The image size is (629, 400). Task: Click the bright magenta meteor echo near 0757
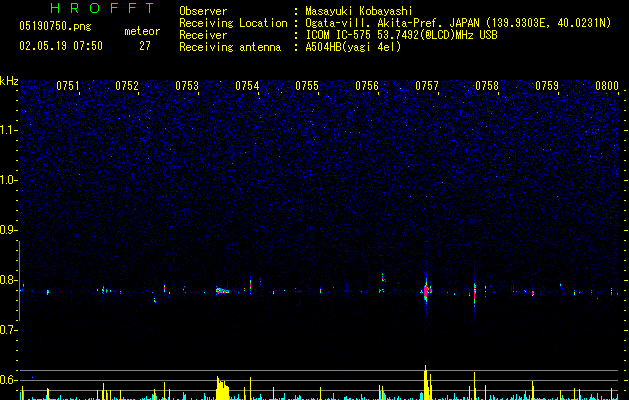[x=426, y=291]
